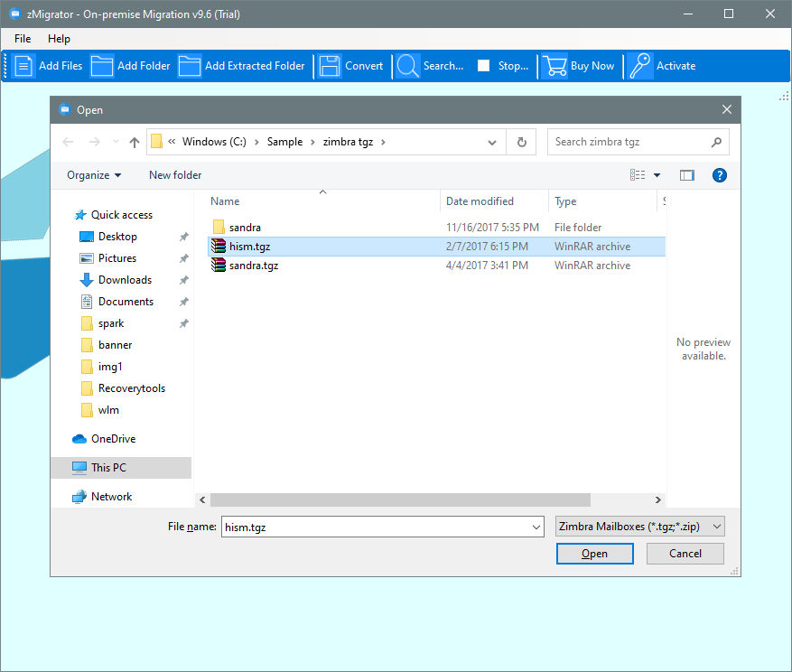Sort by the Type column header
The width and height of the screenshot is (792, 672).
pos(602,201)
